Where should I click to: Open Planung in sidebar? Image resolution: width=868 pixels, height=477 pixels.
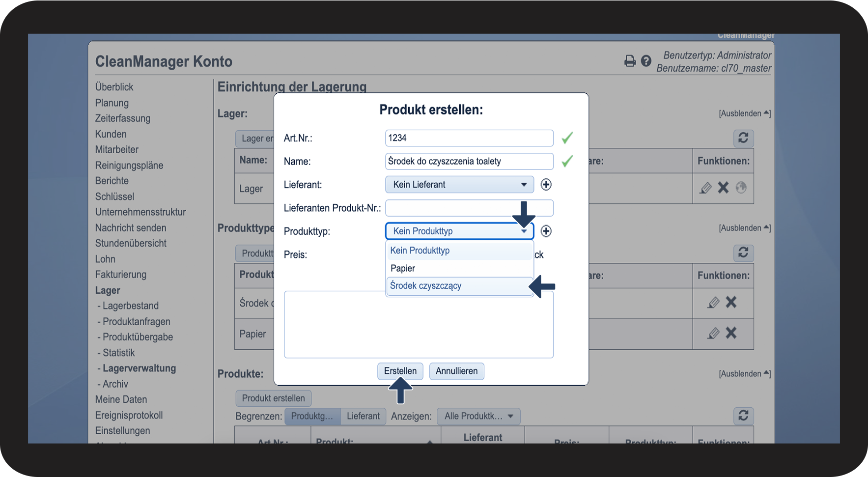[x=112, y=103]
